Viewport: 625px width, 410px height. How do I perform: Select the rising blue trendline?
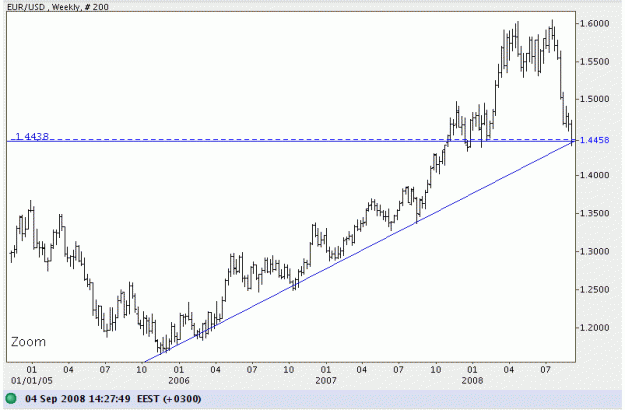click(x=359, y=252)
